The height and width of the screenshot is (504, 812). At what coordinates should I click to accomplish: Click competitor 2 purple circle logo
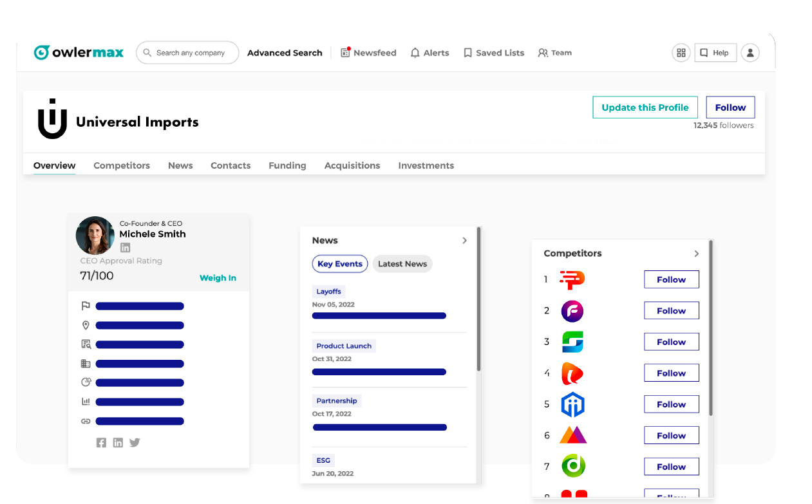(x=572, y=311)
